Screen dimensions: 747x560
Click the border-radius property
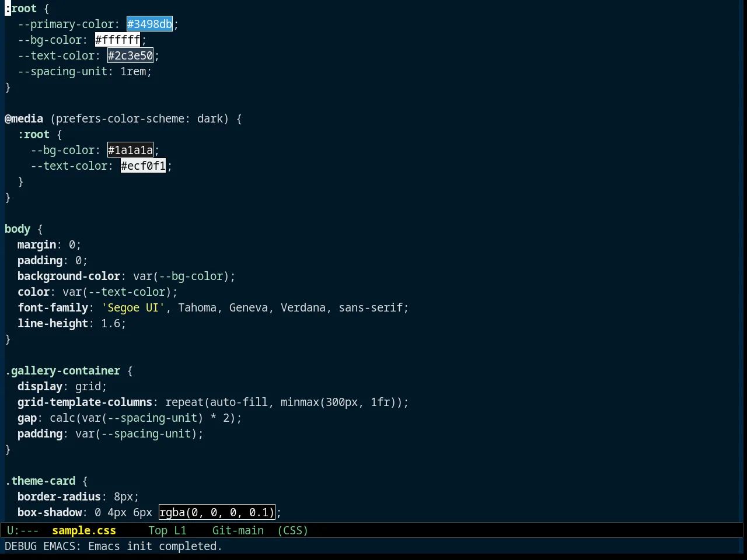point(59,496)
